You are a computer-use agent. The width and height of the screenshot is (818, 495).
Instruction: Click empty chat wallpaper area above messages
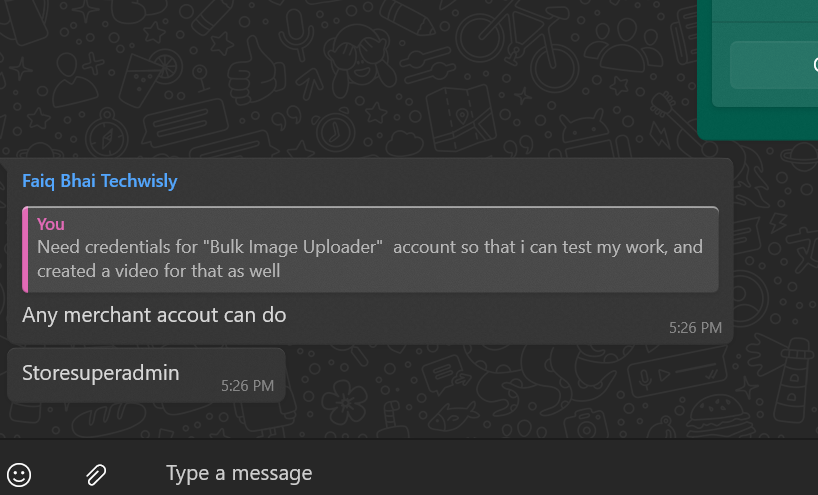[x=339, y=78]
